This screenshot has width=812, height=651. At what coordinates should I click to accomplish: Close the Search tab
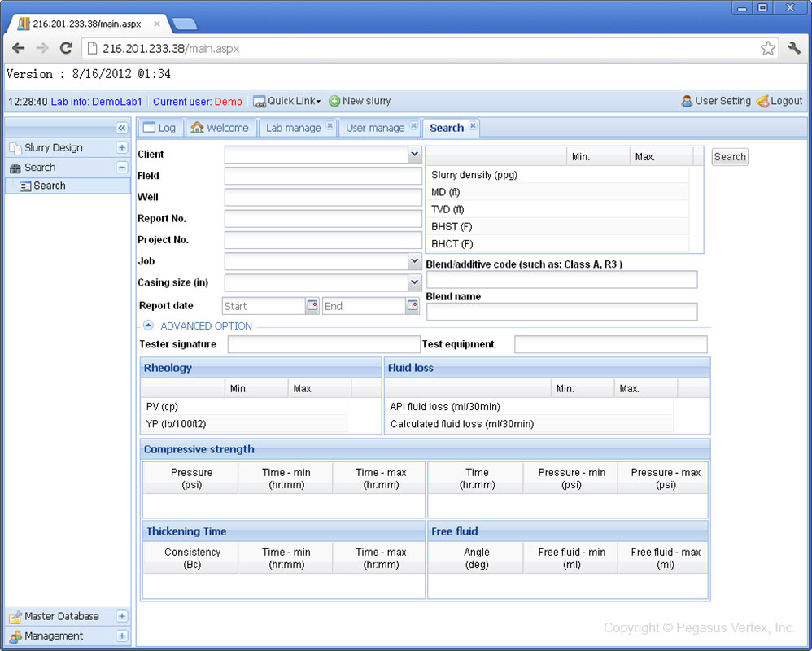click(x=472, y=125)
